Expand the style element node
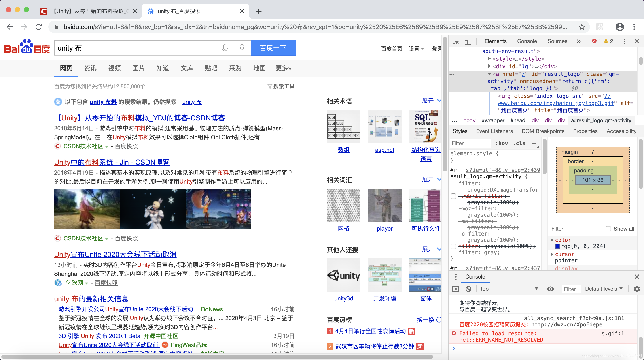This screenshot has width=644, height=360. point(489,59)
